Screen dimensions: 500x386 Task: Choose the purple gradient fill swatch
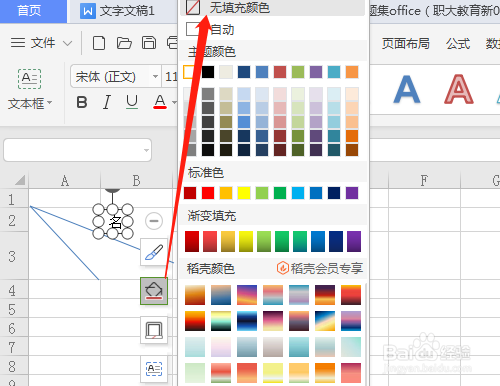354,241
